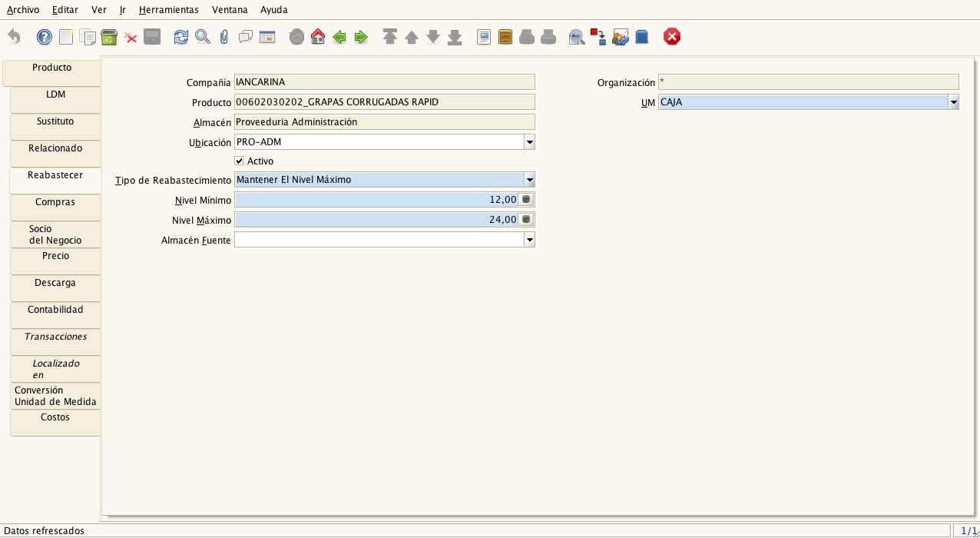Click the green recycle bin delete icon
The height and width of the screenshot is (538, 980).
tap(109, 37)
